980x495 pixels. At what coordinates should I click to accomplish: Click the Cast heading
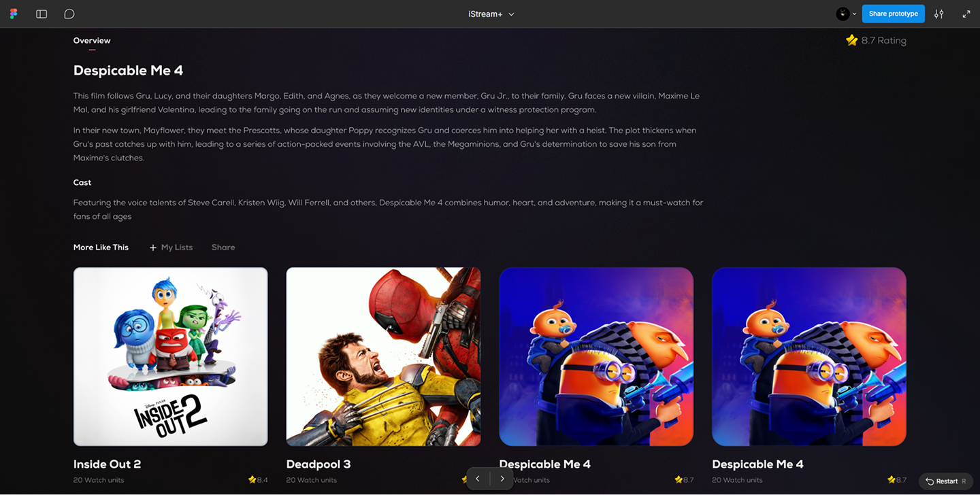coord(82,182)
